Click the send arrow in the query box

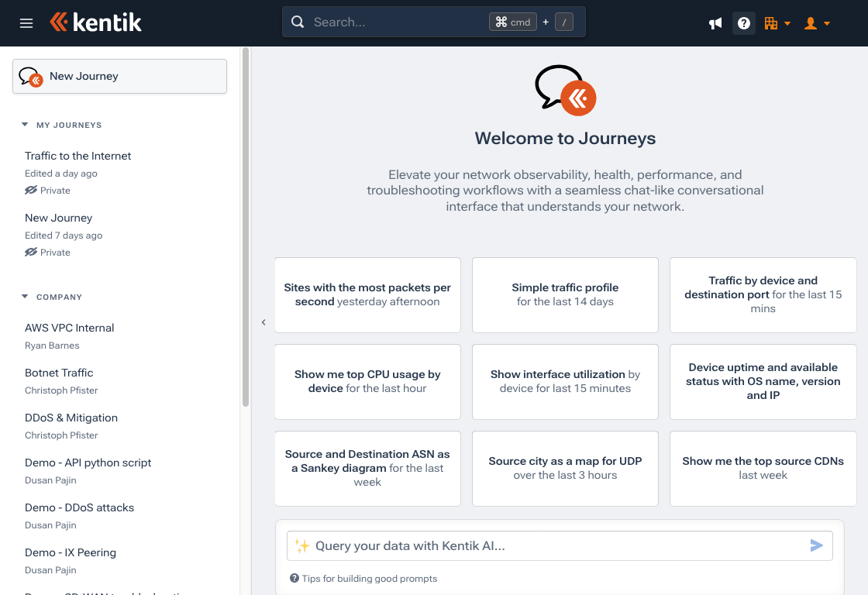click(816, 545)
